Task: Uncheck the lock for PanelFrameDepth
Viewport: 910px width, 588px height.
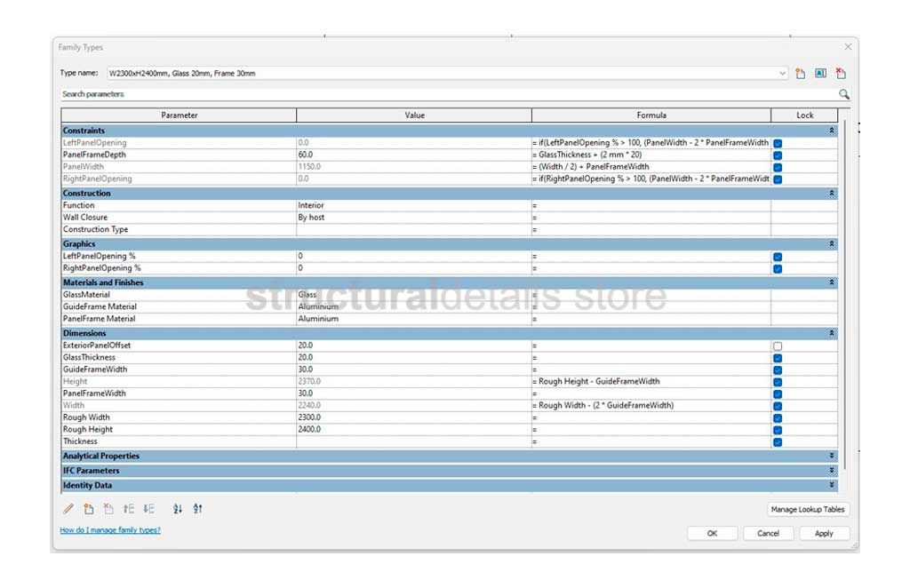Action: (x=778, y=155)
